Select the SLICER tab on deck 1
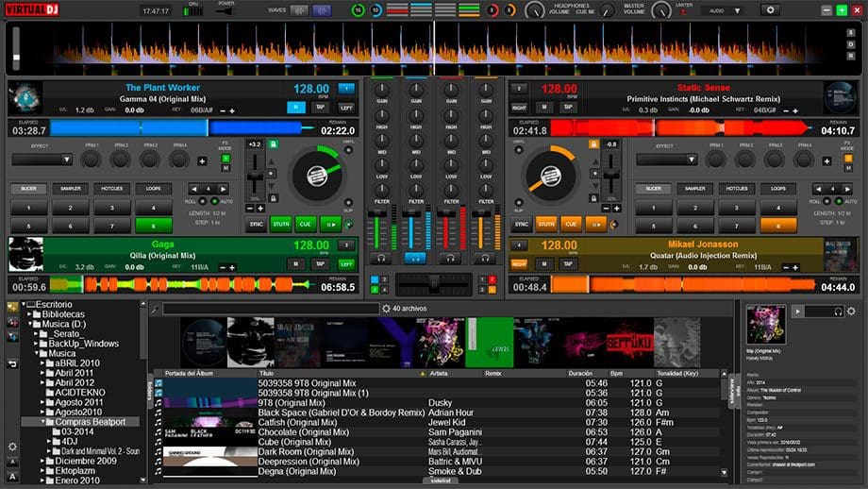This screenshot has width=868, height=489. pyautogui.click(x=29, y=189)
